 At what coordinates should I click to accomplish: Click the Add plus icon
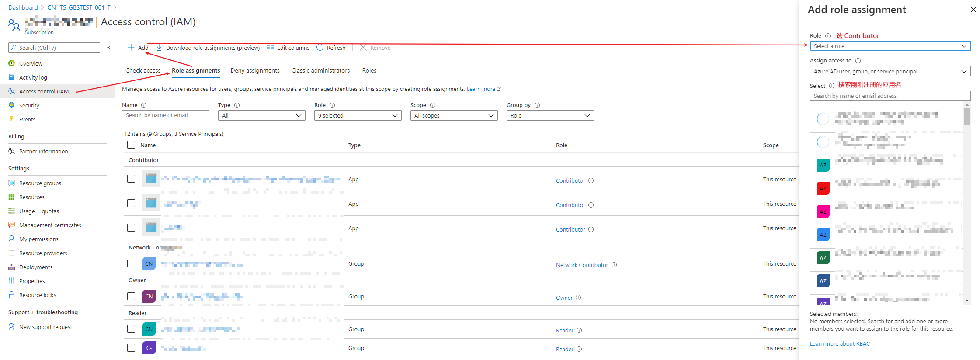tap(131, 47)
